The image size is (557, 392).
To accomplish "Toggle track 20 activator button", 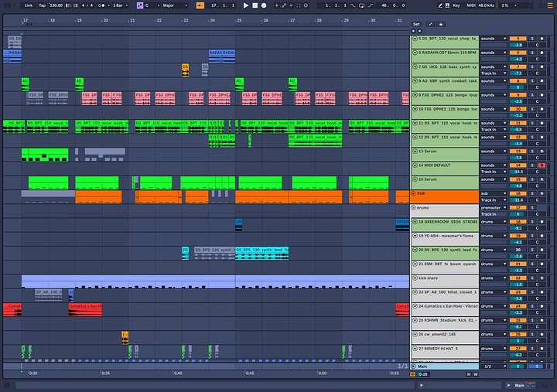I will tap(518, 250).
